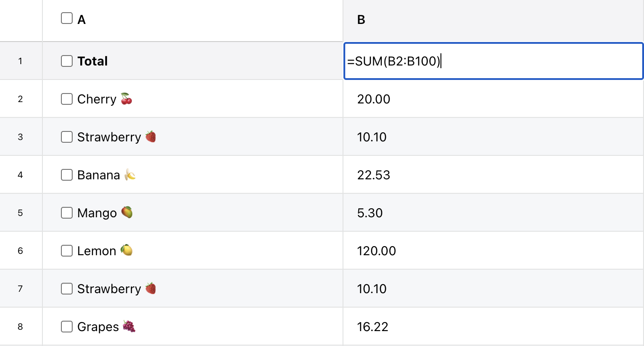The height and width of the screenshot is (346, 644).
Task: Check the Strawberry checkbox in row 3
Action: (x=67, y=137)
